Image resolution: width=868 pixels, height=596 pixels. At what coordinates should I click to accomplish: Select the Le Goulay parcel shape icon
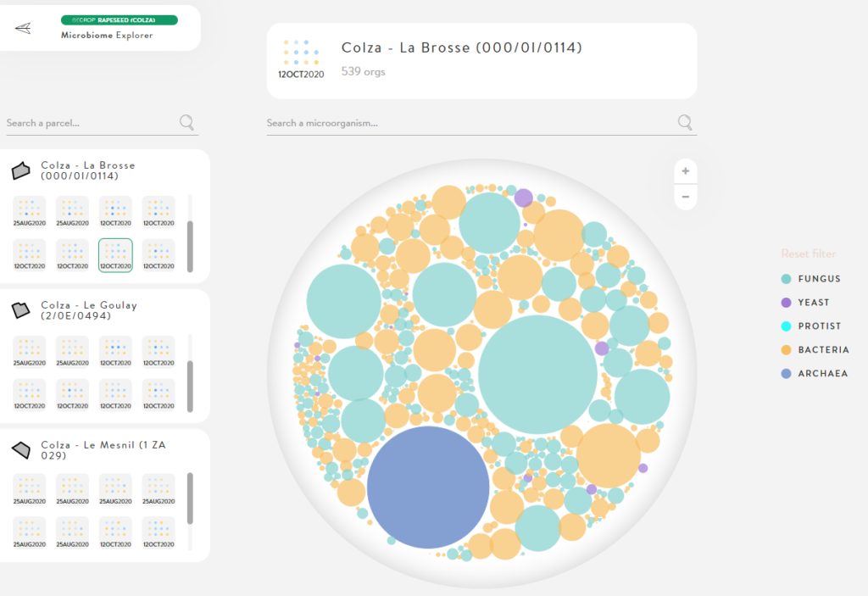pyautogui.click(x=21, y=311)
